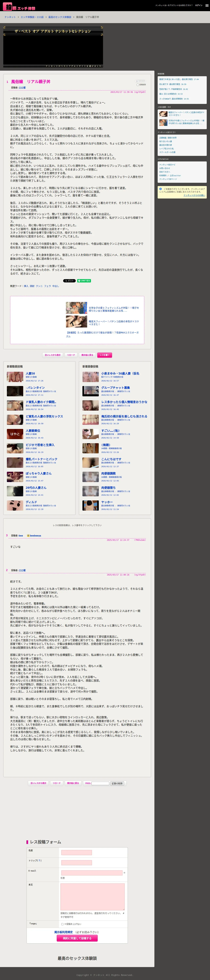Click the 規約に同意して投稿する submit button
210x980 pixels.
pyautogui.click(x=77, y=938)
